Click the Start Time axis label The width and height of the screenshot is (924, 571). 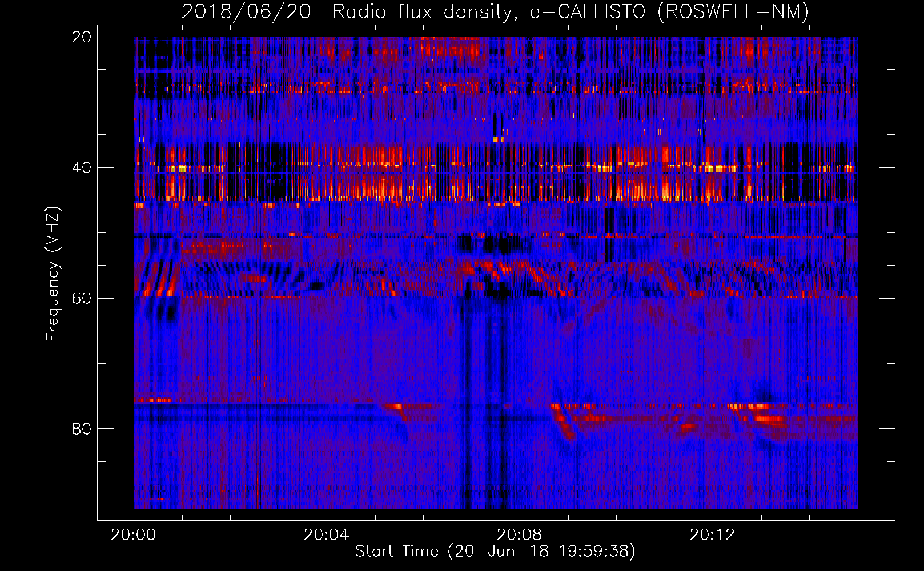coord(495,551)
